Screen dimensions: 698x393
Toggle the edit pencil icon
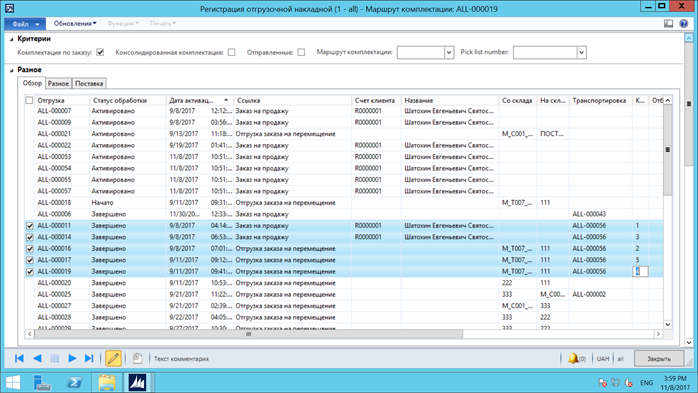click(x=113, y=358)
